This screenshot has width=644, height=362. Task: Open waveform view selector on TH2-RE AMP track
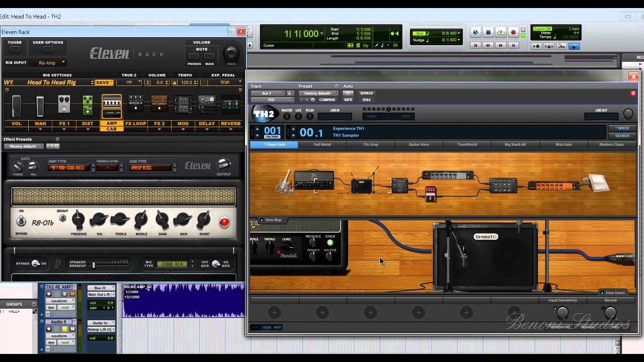60,301
